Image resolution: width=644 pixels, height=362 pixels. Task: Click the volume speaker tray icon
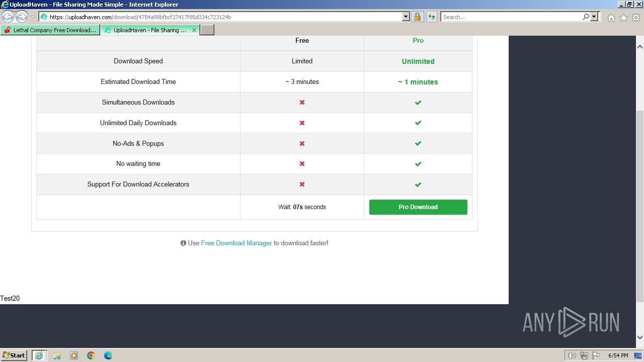click(x=572, y=355)
